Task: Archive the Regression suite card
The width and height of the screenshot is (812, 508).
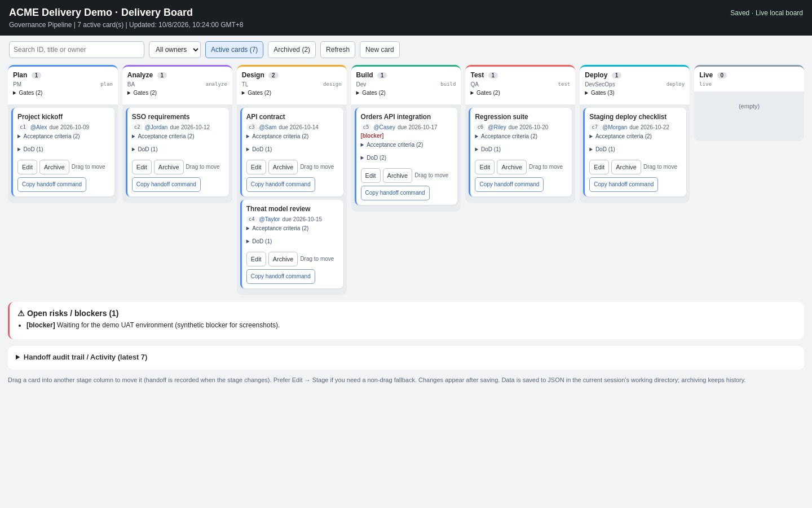Action: [511, 167]
